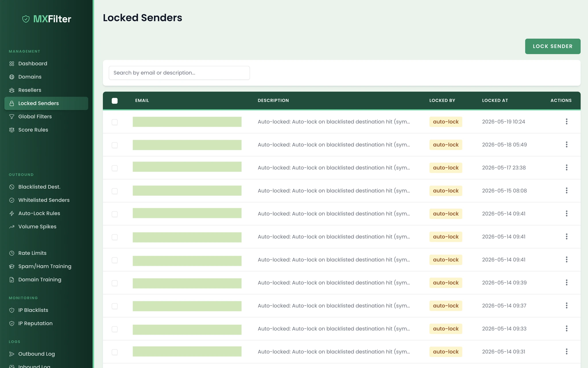
Task: Click the description in 2026-05-14 09:31 row
Action: pyautogui.click(x=334, y=352)
